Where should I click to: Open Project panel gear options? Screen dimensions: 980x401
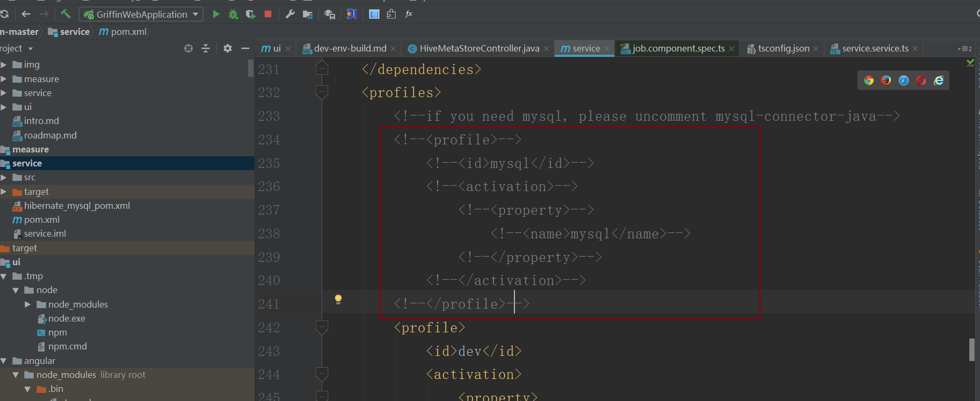pos(228,48)
